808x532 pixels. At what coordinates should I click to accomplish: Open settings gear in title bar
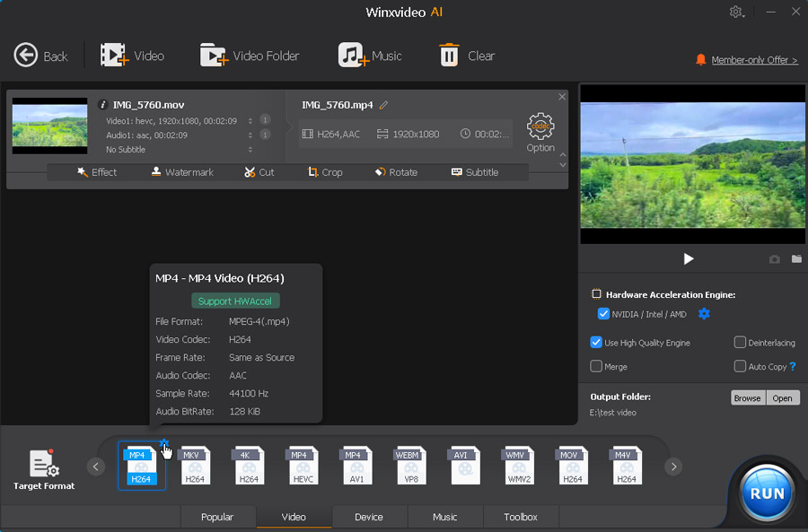[x=736, y=12]
